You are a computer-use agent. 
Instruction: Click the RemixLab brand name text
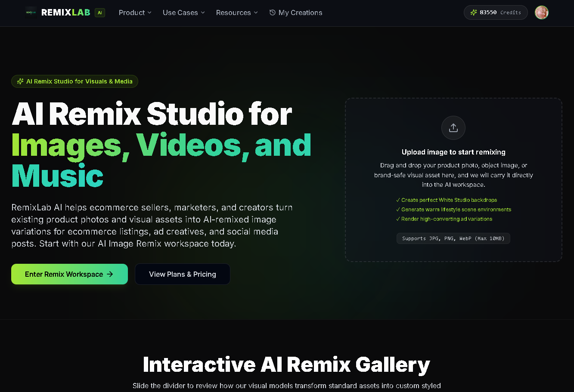tap(66, 12)
